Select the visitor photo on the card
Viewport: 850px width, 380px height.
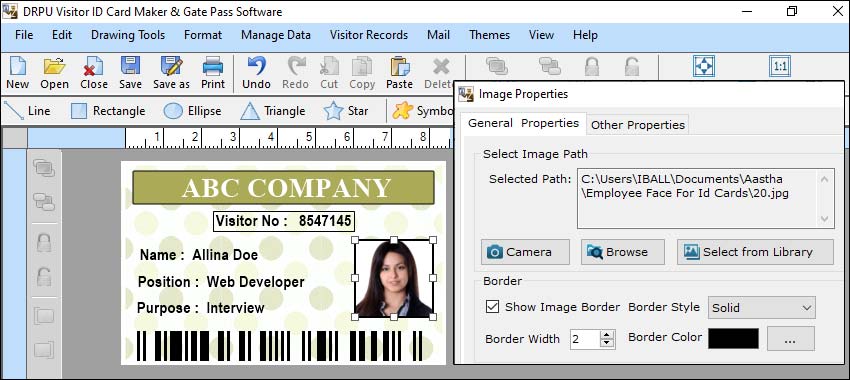click(394, 279)
